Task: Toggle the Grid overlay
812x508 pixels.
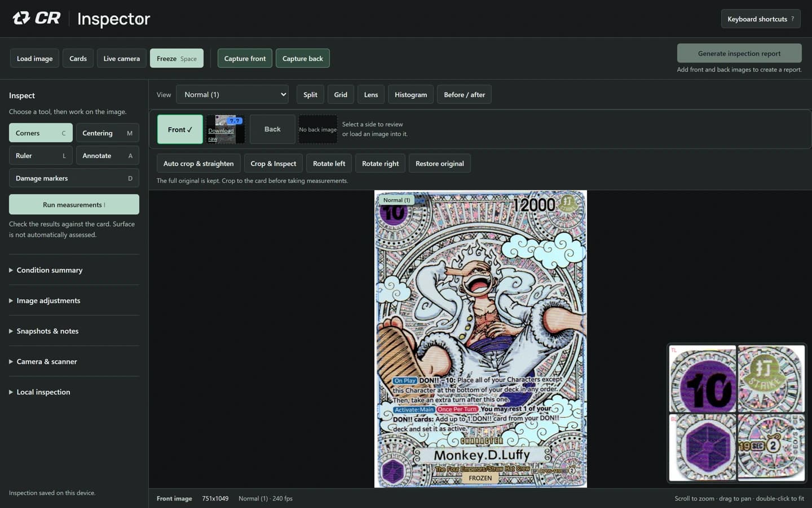Action: pos(341,94)
